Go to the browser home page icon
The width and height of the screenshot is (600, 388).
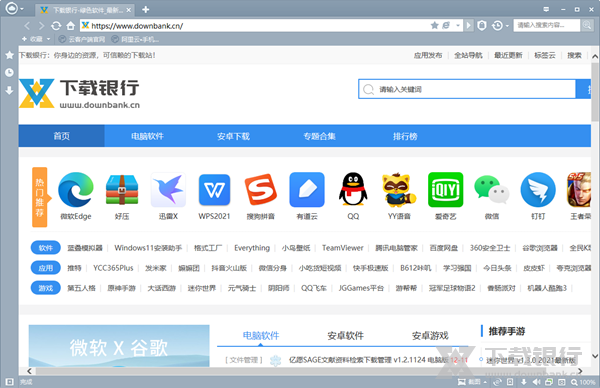tap(70, 26)
